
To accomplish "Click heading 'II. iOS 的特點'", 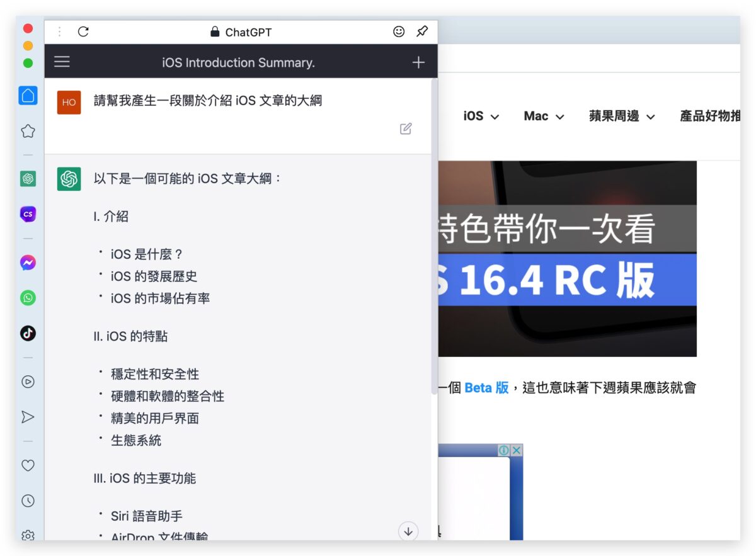I will (x=130, y=336).
